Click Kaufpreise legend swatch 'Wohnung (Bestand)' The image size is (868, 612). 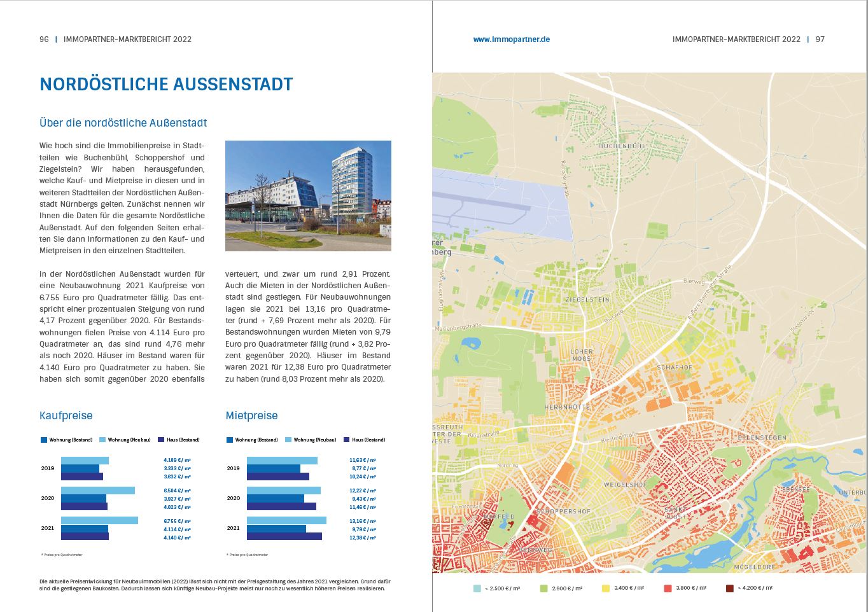pyautogui.click(x=44, y=440)
